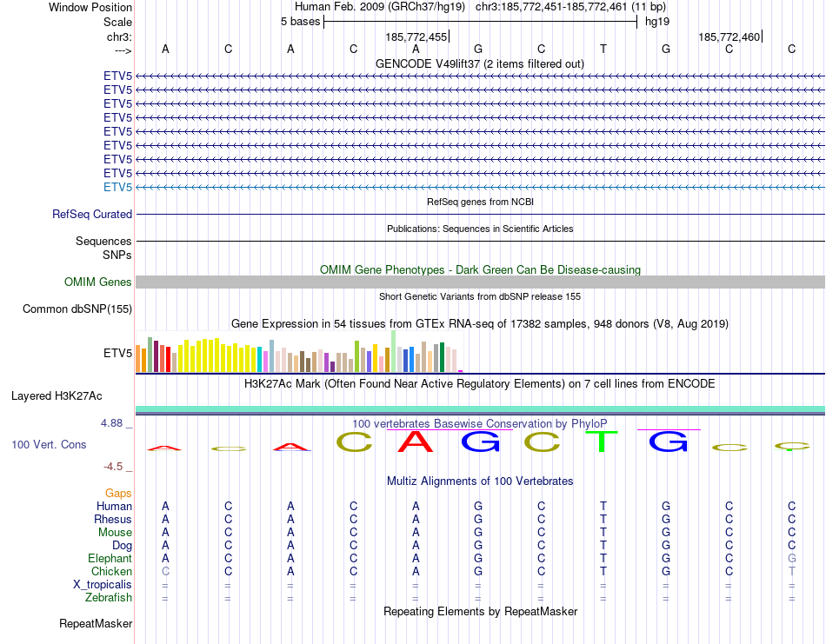Screen dimensions: 826x644
Task: Select the Elephant alignment row label
Action: point(110,558)
